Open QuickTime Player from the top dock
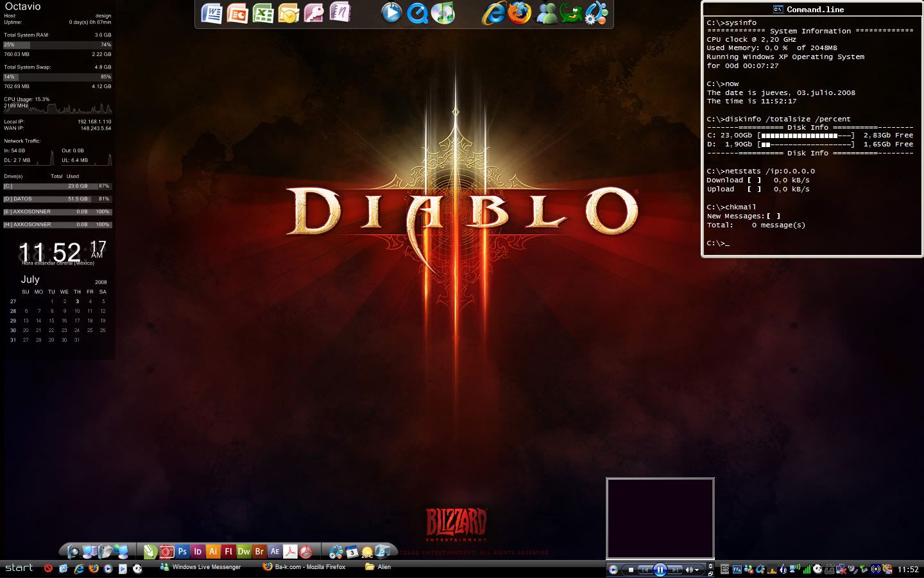 tap(417, 13)
